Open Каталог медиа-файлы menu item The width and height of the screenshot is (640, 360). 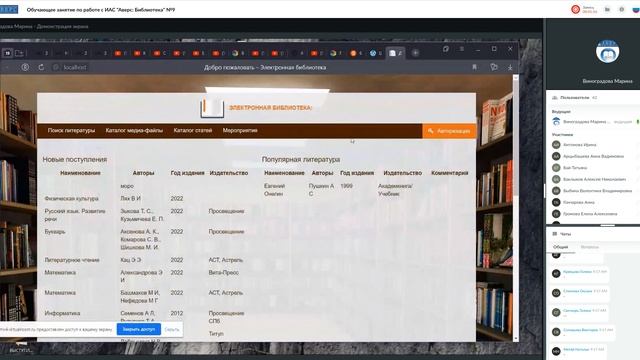pos(134,131)
